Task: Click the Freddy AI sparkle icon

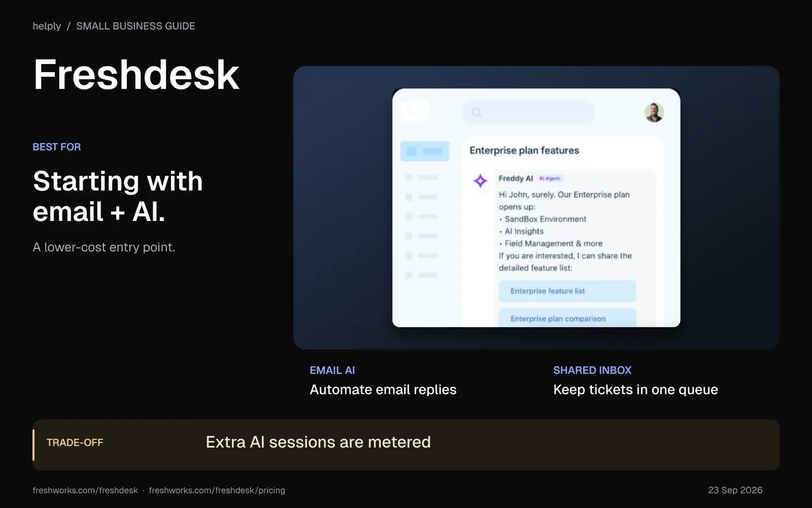Action: click(x=480, y=180)
